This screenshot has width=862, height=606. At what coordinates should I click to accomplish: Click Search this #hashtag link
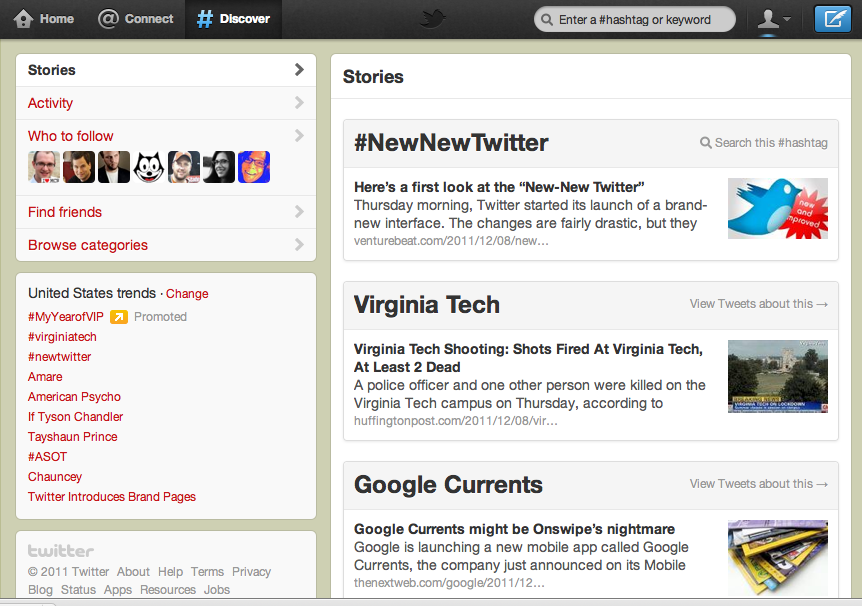[771, 143]
